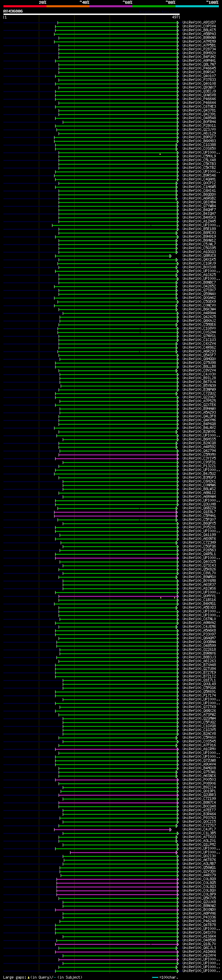Image resolution: width=222 pixels, height=980 pixels.
Task: Click the cyan ~100% identity legend segment
Action: tap(197, 7)
